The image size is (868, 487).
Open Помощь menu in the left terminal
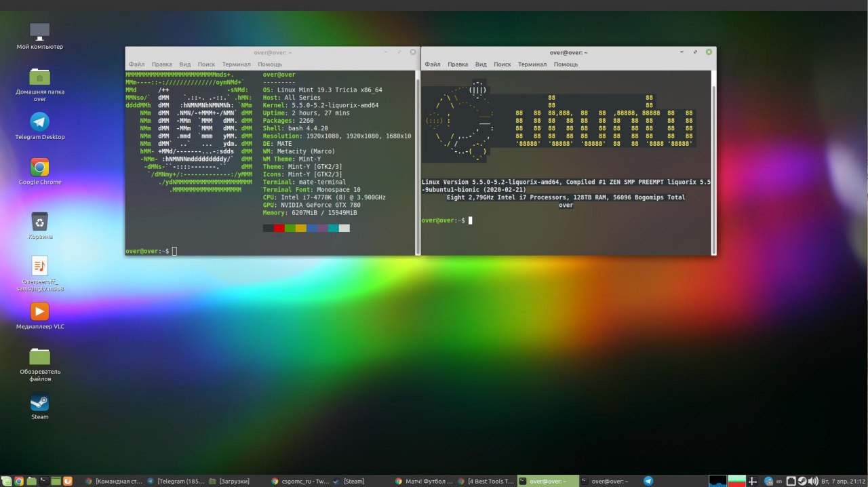point(270,64)
